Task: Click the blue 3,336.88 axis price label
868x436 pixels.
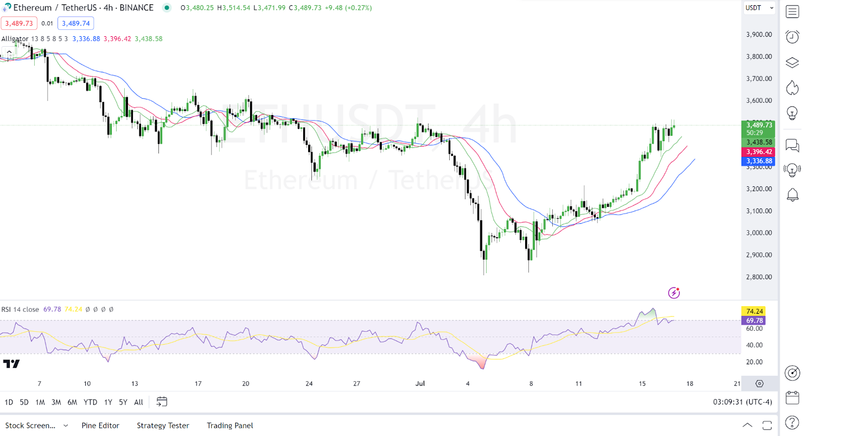Action: point(758,161)
